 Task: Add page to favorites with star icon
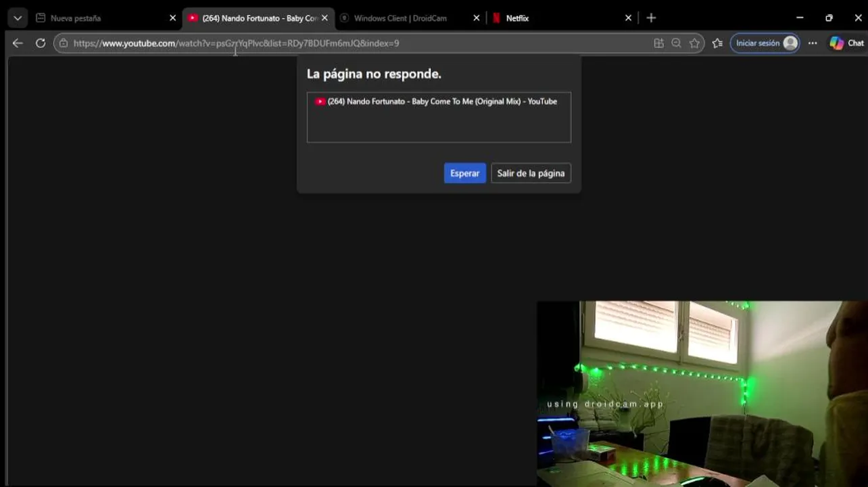pos(694,43)
